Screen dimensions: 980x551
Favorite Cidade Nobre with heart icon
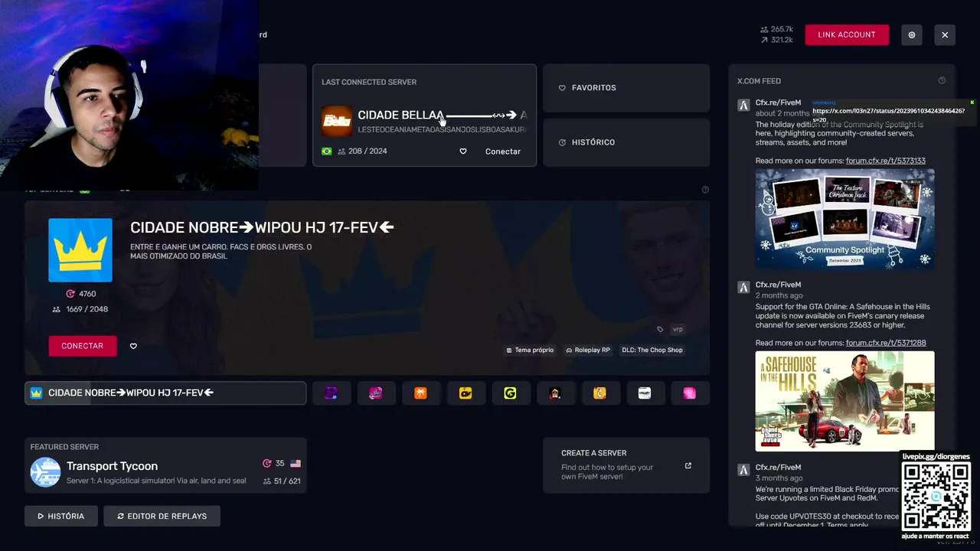tap(133, 346)
